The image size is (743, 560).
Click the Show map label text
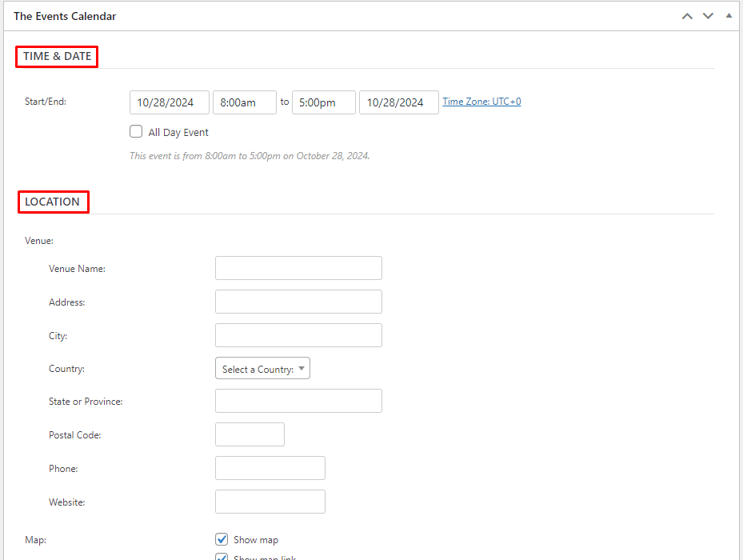[256, 540]
